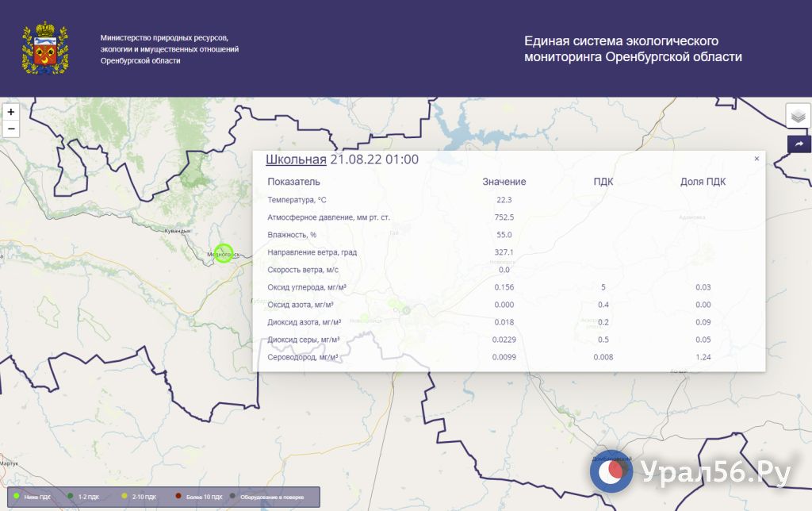Click the Ministry of Natural Resources title
This screenshot has width=812, height=511.
170,49
